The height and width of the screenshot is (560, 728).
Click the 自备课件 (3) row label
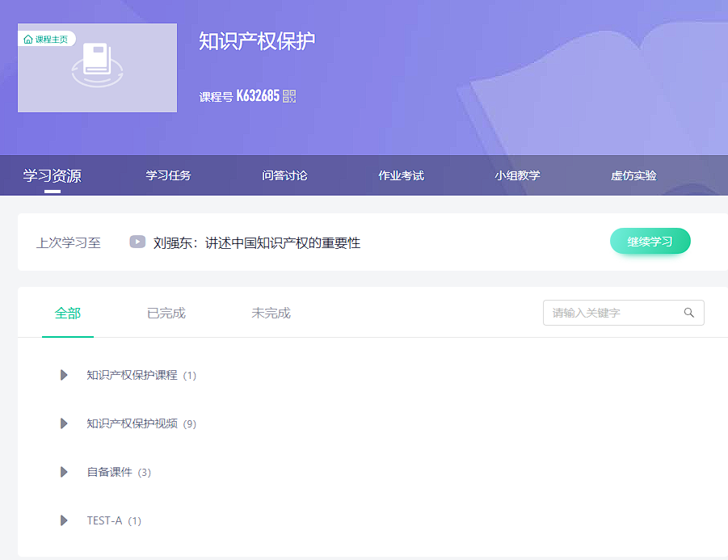[x=119, y=472]
